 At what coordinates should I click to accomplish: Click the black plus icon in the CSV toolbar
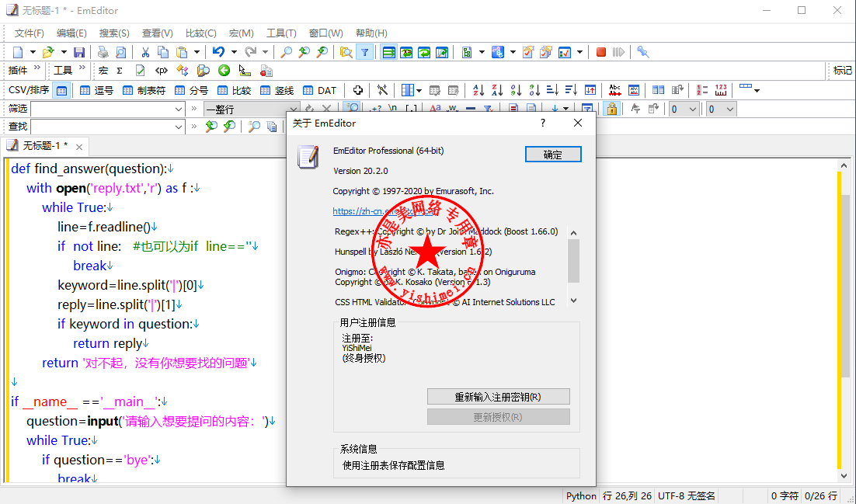357,91
